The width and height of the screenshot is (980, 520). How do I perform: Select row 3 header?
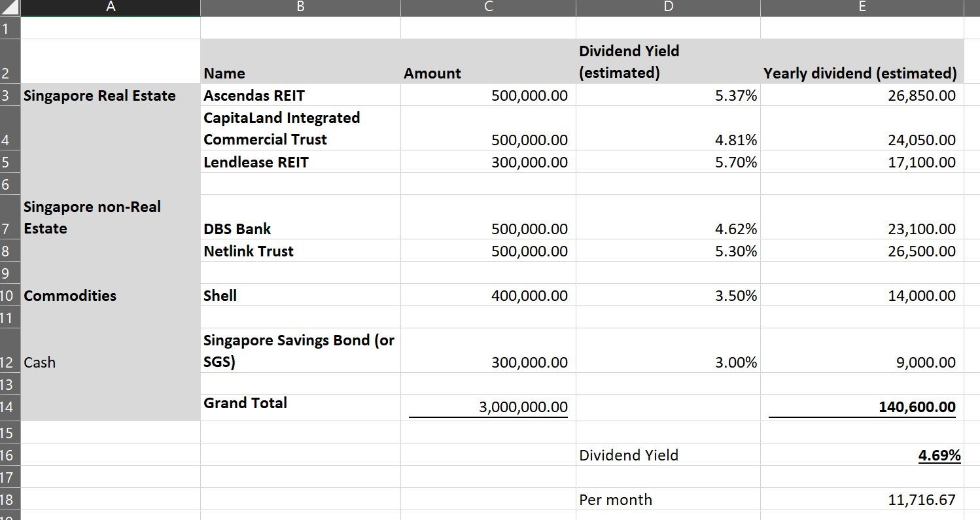coord(10,95)
